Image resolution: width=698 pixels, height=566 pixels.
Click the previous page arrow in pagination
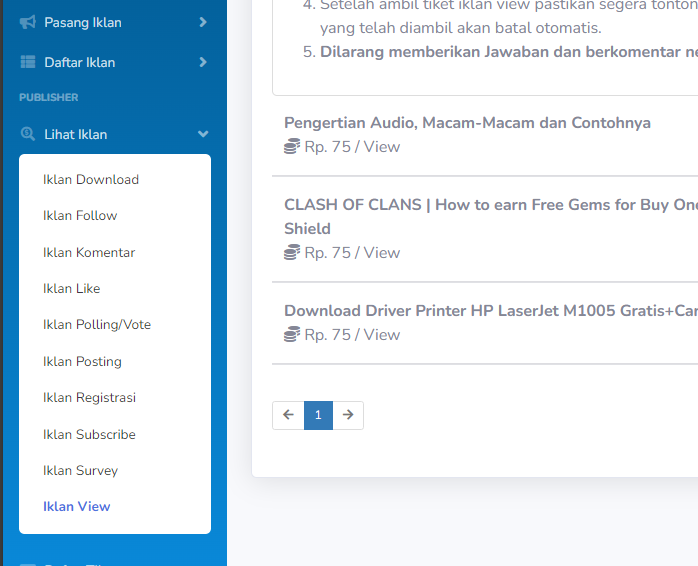[288, 415]
